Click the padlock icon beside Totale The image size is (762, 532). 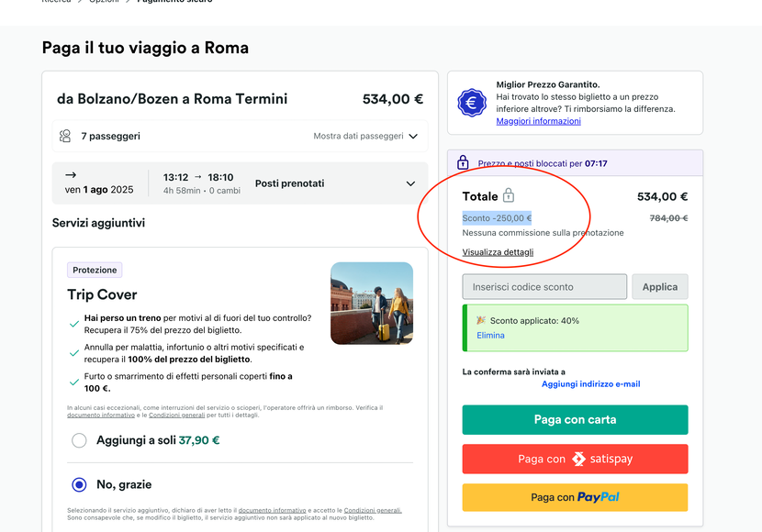coord(509,195)
